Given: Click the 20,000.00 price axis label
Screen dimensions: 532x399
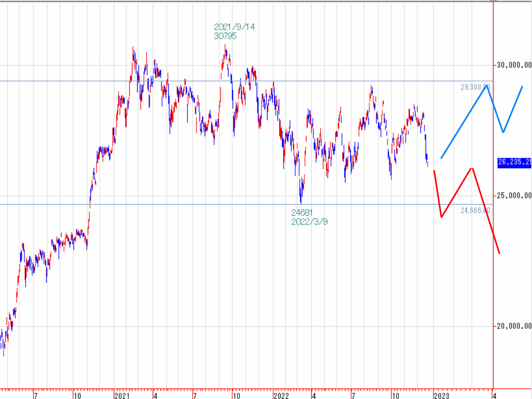Looking at the screenshot, I should (x=514, y=326).
